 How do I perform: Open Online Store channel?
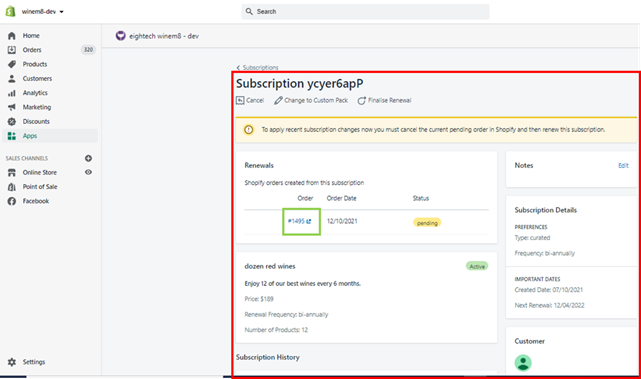coord(40,173)
